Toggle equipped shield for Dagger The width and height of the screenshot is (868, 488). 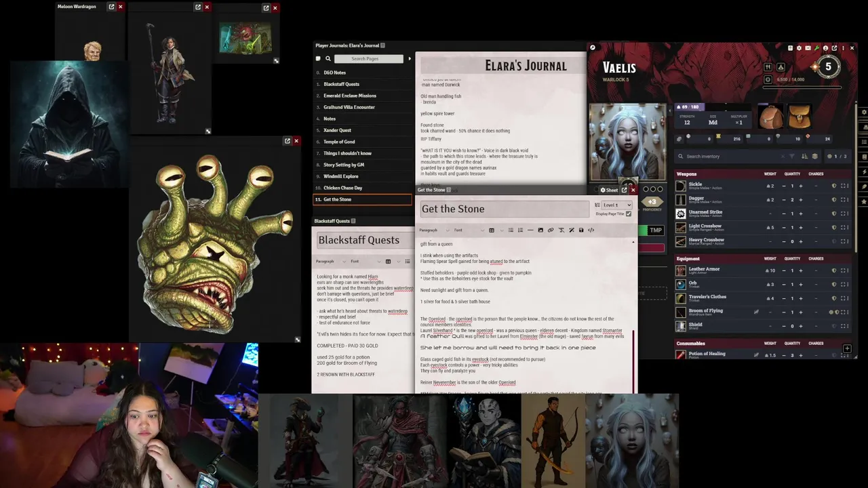pos(834,200)
